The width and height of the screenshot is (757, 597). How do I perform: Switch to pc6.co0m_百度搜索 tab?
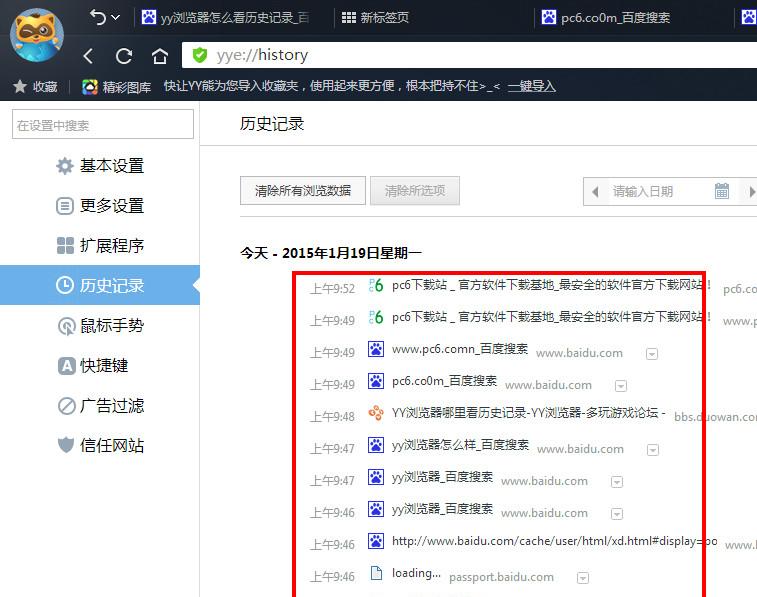click(x=605, y=18)
